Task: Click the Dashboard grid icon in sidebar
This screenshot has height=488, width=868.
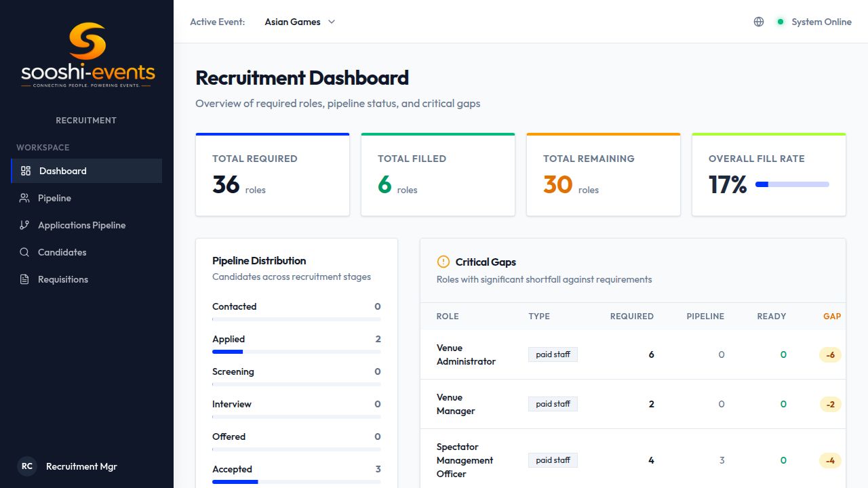Action: coord(26,171)
